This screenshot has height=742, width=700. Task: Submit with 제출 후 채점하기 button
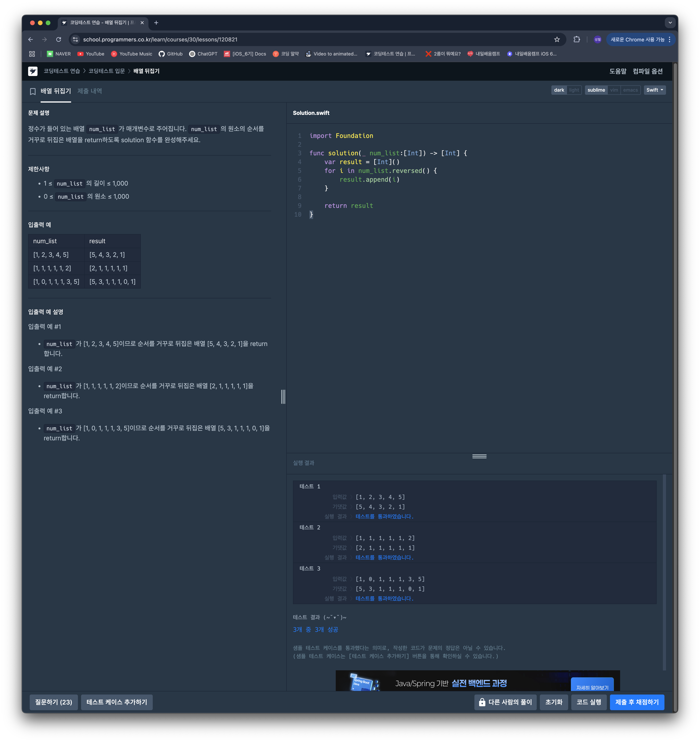tap(637, 702)
